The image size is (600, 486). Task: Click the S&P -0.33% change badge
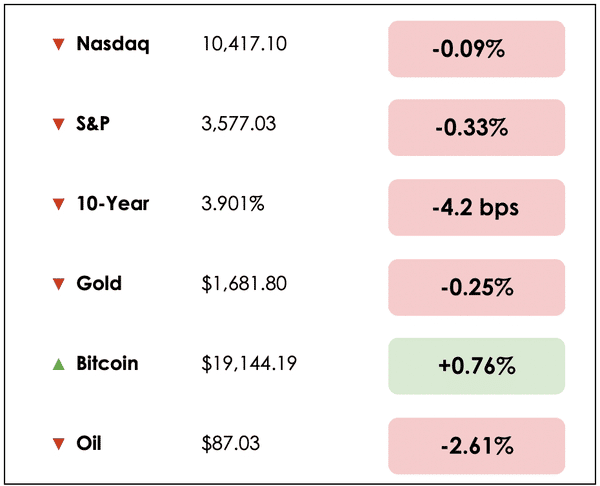click(476, 128)
